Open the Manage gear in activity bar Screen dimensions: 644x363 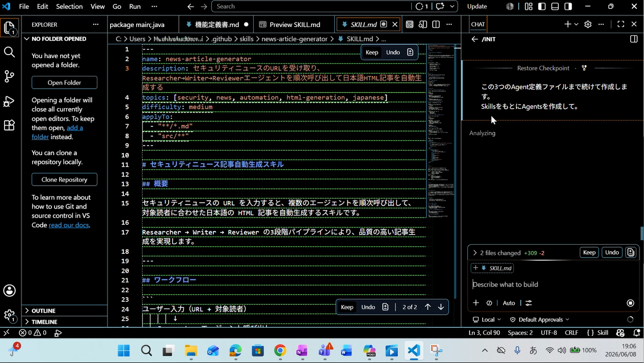[x=9, y=315]
